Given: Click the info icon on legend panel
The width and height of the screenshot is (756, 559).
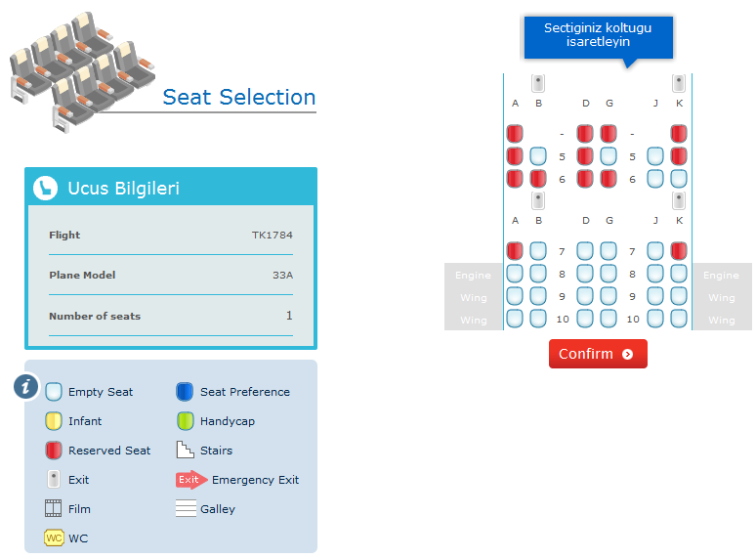Looking at the screenshot, I should [26, 387].
